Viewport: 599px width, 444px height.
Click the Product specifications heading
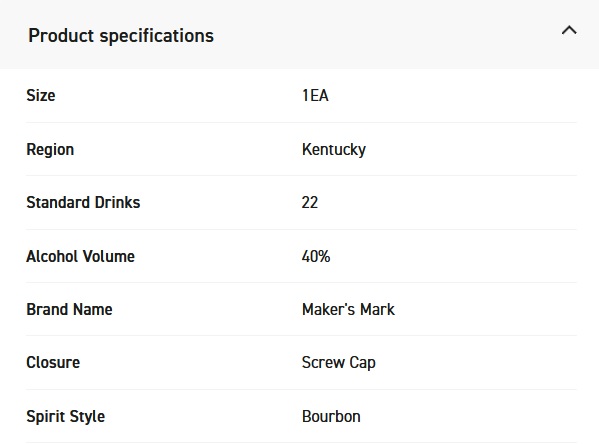coord(121,36)
